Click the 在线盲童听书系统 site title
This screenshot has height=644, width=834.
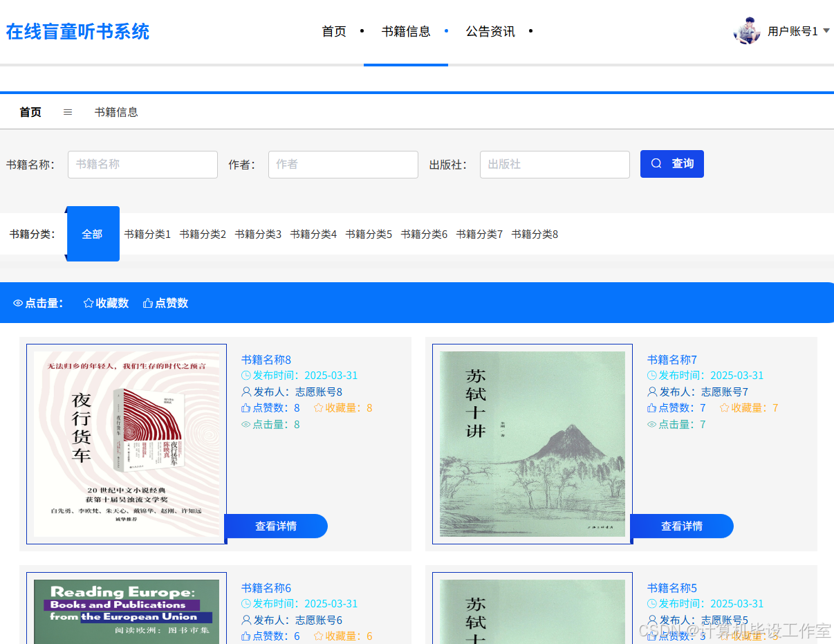(77, 32)
